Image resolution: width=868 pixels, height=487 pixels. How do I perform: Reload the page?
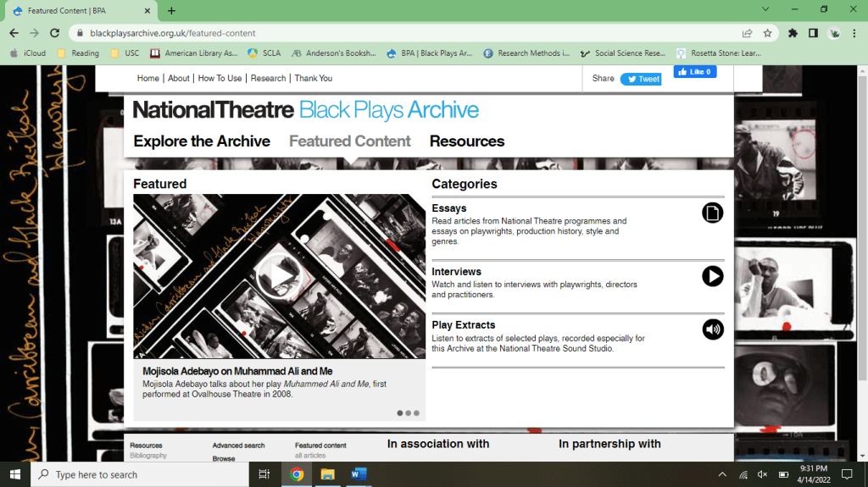(x=54, y=33)
